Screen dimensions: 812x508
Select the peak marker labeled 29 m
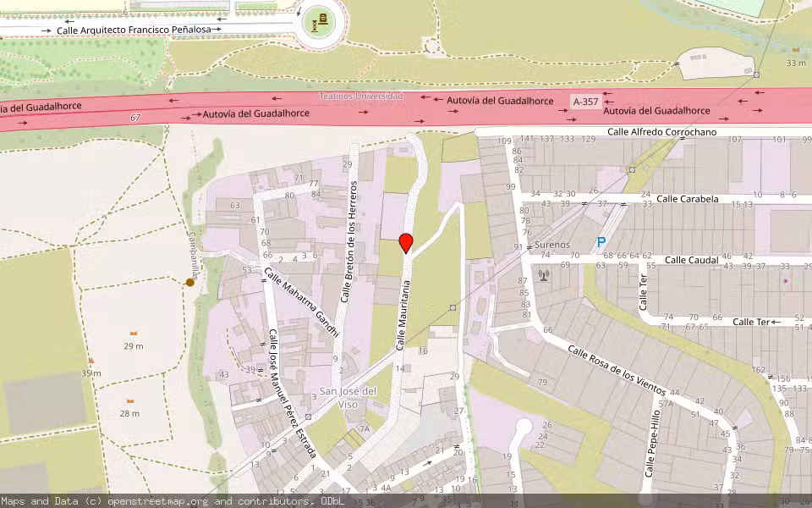point(134,334)
